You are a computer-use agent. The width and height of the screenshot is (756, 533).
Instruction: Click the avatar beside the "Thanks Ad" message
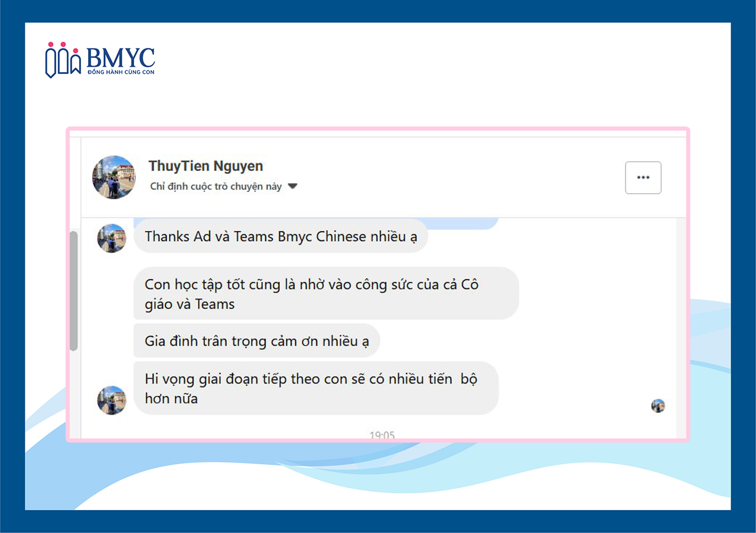point(112,238)
